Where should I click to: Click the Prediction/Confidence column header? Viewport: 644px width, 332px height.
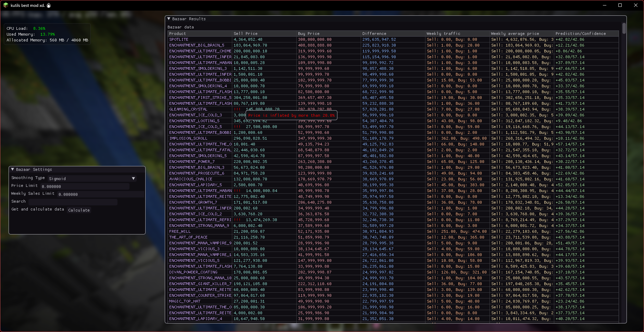tap(581, 34)
